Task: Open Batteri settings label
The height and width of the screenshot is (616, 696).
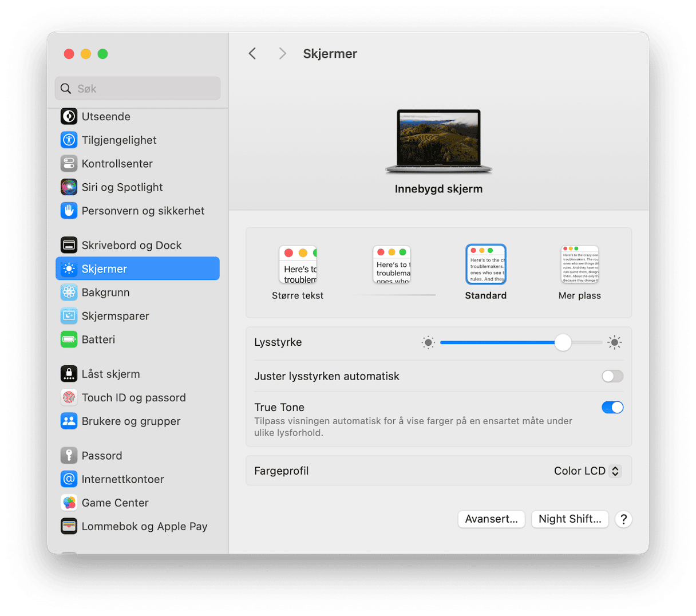Action: pos(98,339)
